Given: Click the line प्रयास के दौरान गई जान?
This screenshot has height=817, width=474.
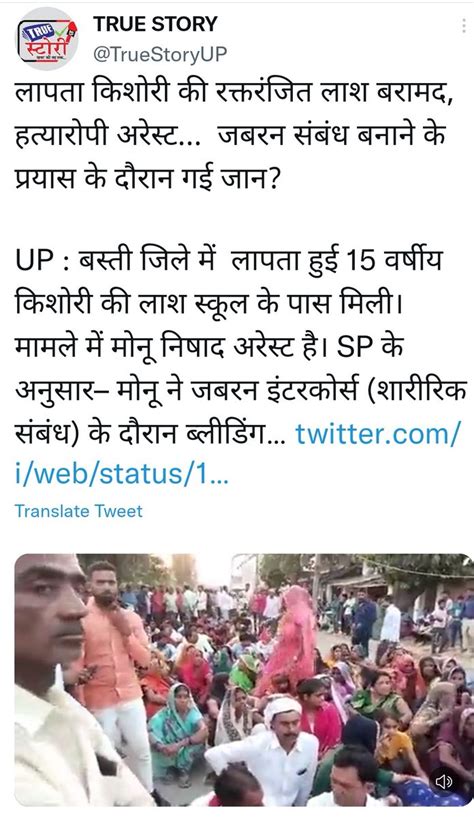Looking at the screenshot, I should (147, 178).
